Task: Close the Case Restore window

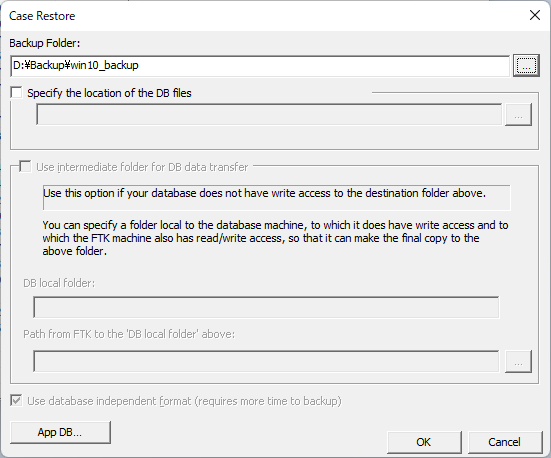Action: click(534, 15)
